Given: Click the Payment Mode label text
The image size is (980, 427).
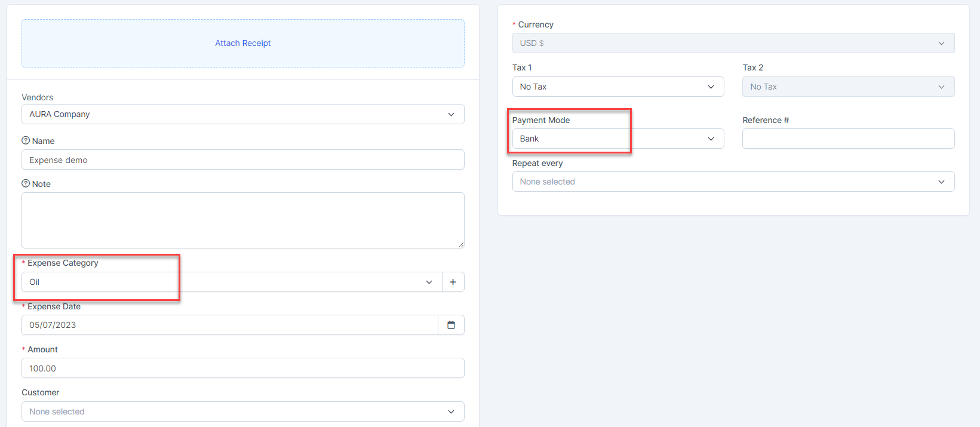Looking at the screenshot, I should 540,120.
